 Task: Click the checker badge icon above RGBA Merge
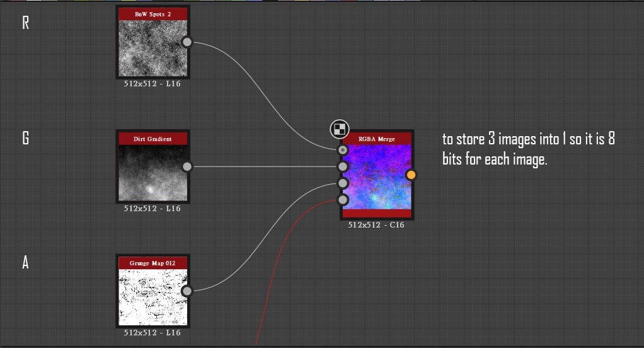pos(340,129)
